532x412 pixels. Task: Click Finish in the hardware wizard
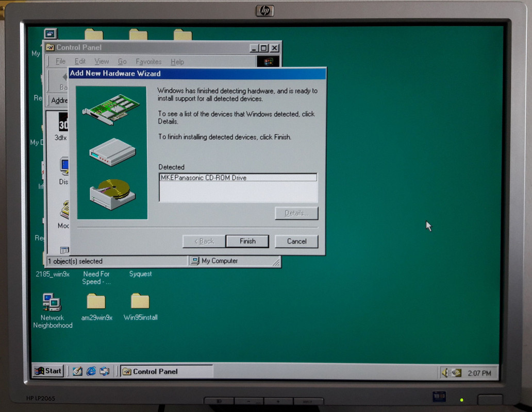point(247,241)
